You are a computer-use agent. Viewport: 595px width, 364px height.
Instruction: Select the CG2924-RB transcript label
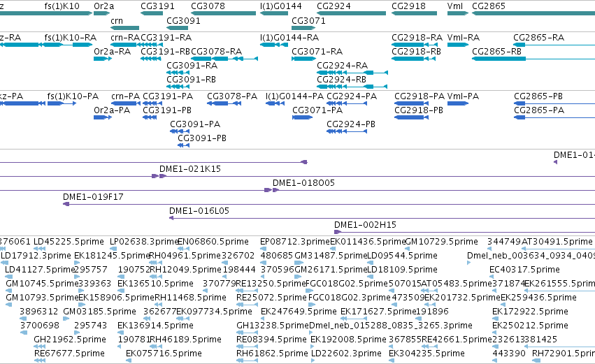click(341, 80)
